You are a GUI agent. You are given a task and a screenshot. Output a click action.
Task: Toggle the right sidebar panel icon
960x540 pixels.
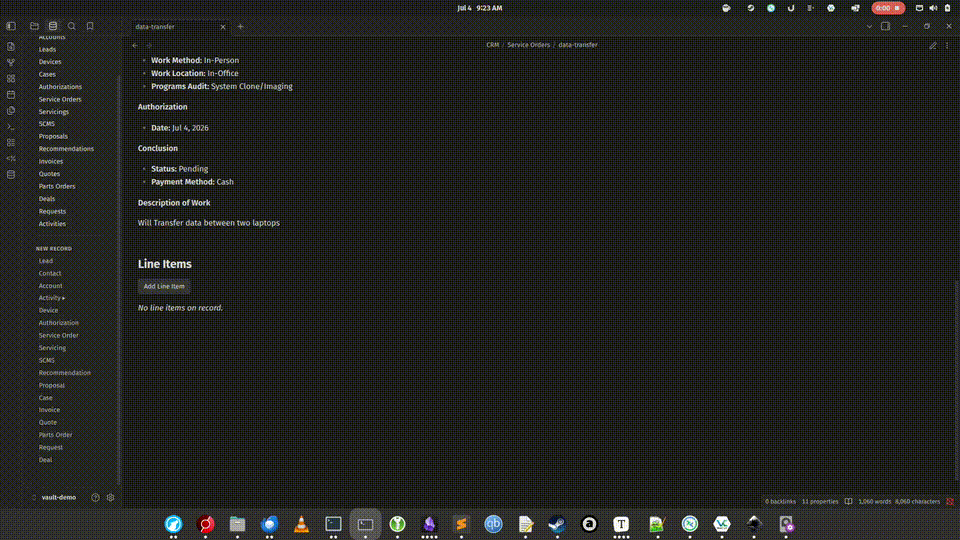885,26
